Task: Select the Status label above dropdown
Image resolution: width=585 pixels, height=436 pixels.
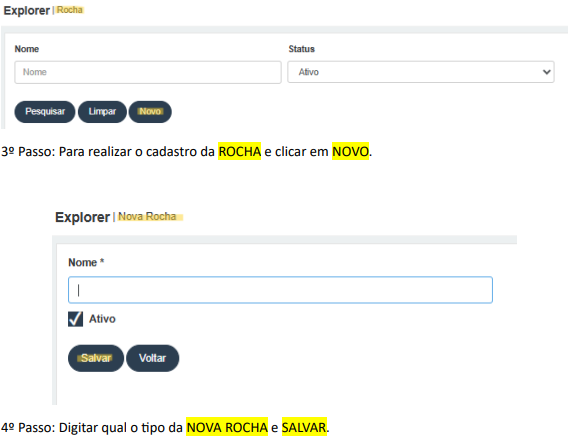Action: pyautogui.click(x=301, y=49)
